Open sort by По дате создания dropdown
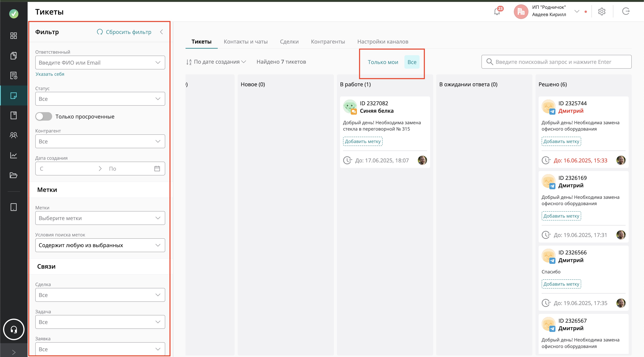The width and height of the screenshot is (644, 357). 217,62
